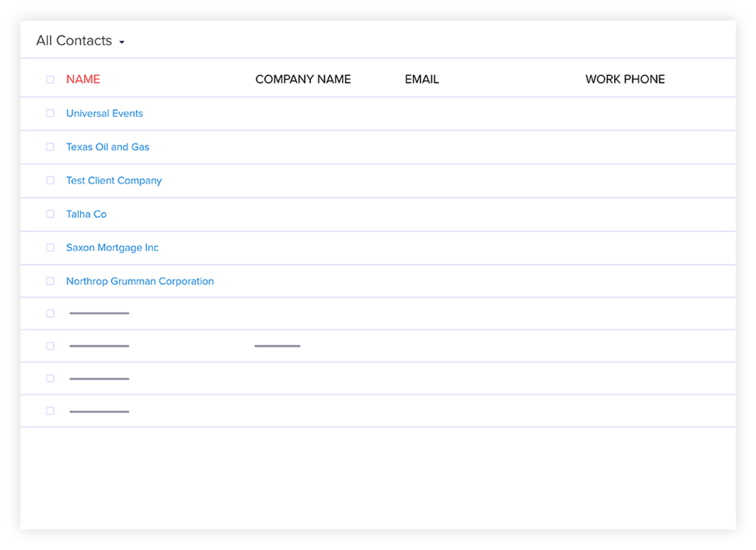Open the Northrop Grumman Corporation contact

(x=140, y=281)
